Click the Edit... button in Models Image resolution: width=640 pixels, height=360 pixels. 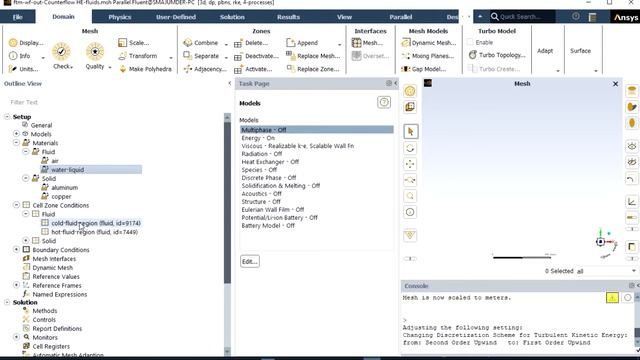250,261
